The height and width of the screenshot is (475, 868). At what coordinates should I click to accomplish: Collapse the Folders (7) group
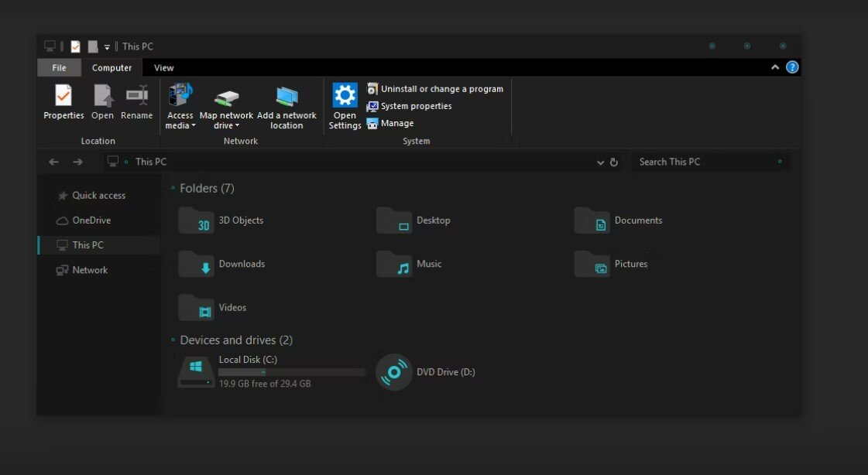[x=173, y=189]
